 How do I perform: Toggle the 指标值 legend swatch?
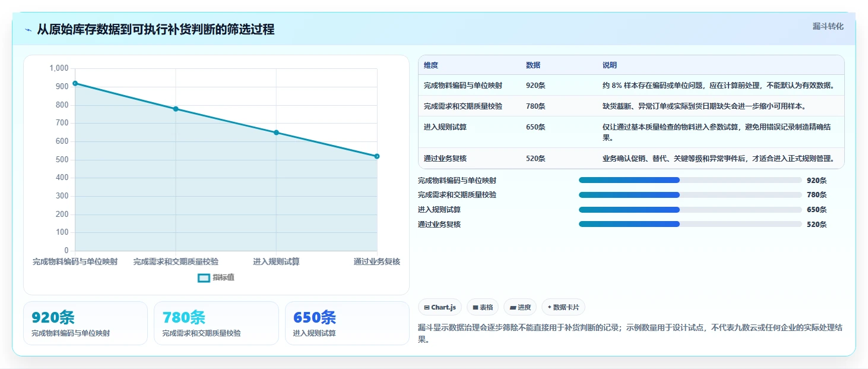coord(204,277)
